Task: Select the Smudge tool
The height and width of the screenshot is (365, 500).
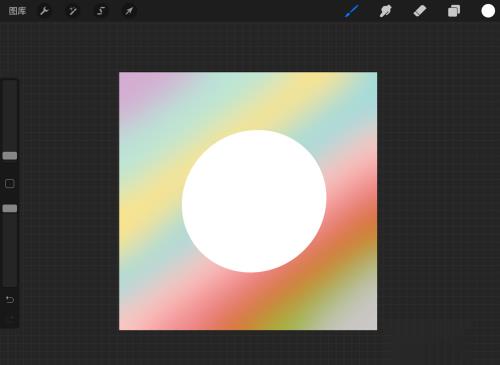Action: point(386,11)
